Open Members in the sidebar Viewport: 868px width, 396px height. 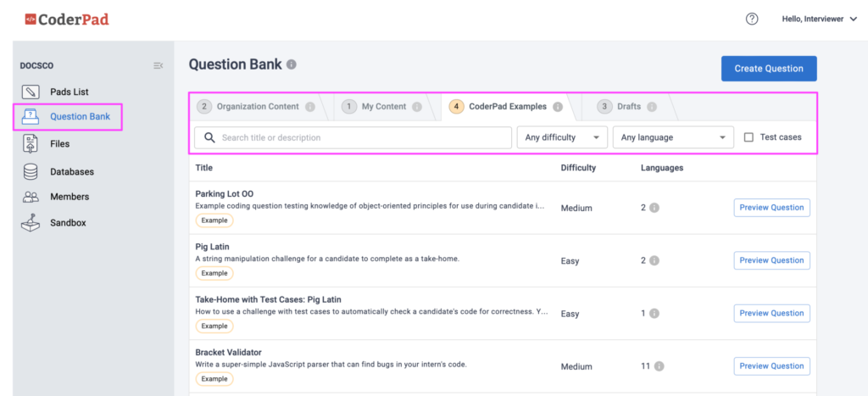[x=70, y=197]
